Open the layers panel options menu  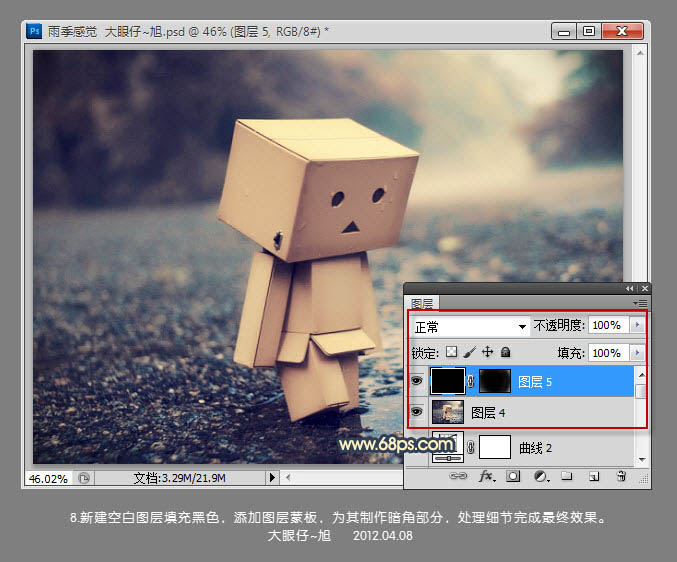(640, 303)
